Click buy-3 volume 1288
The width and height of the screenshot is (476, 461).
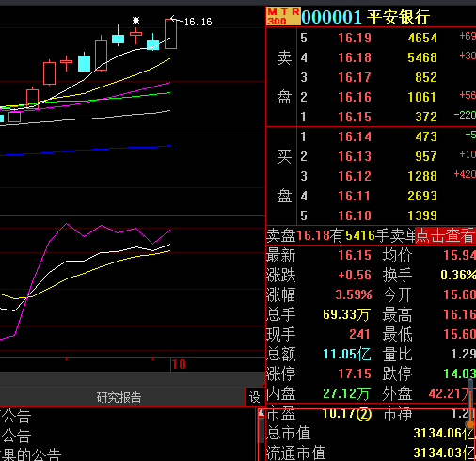422,176
